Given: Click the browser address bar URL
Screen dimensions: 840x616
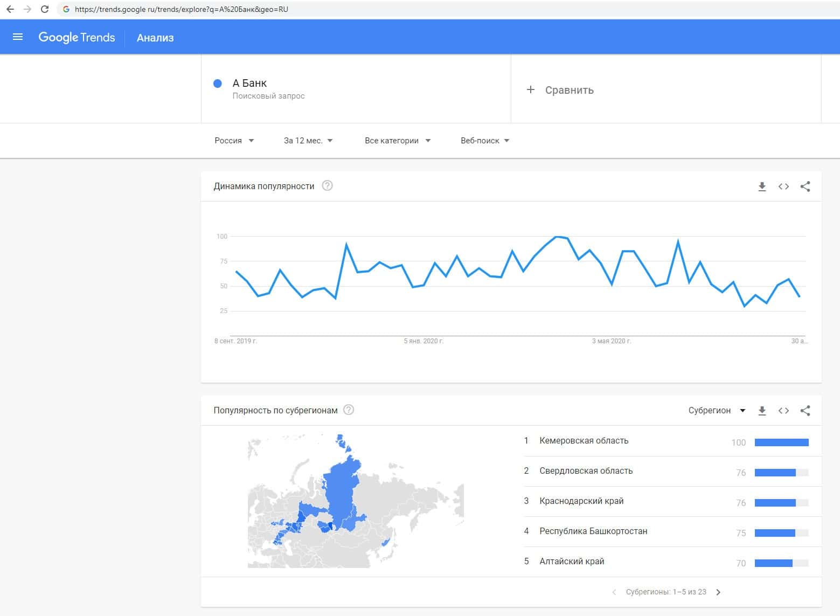Looking at the screenshot, I should (x=182, y=9).
